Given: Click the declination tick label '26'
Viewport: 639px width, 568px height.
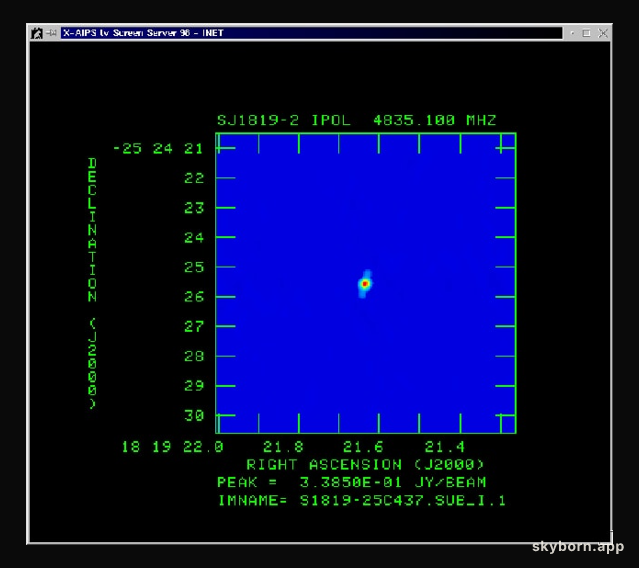Looking at the screenshot, I should point(194,297).
